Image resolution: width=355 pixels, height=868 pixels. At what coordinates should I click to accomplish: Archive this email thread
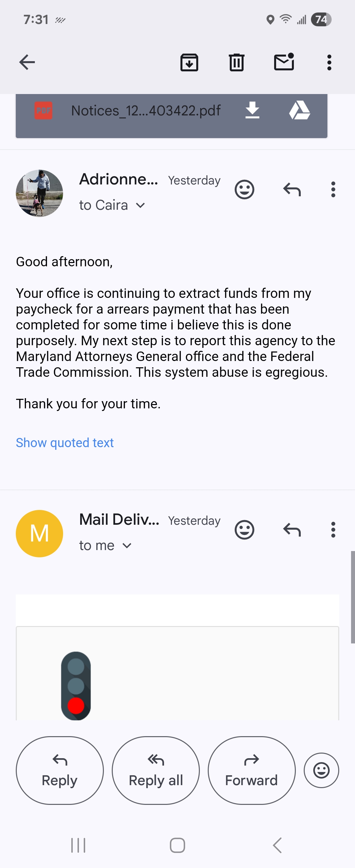tap(189, 62)
